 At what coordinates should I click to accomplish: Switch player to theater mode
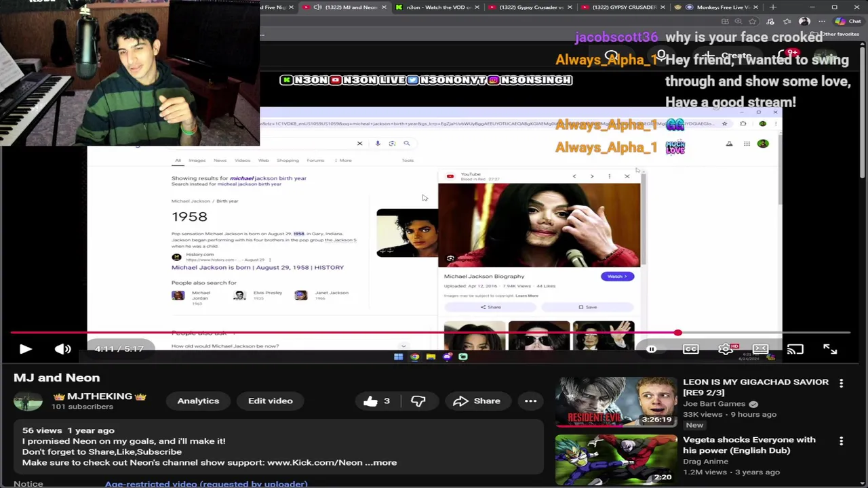click(760, 349)
